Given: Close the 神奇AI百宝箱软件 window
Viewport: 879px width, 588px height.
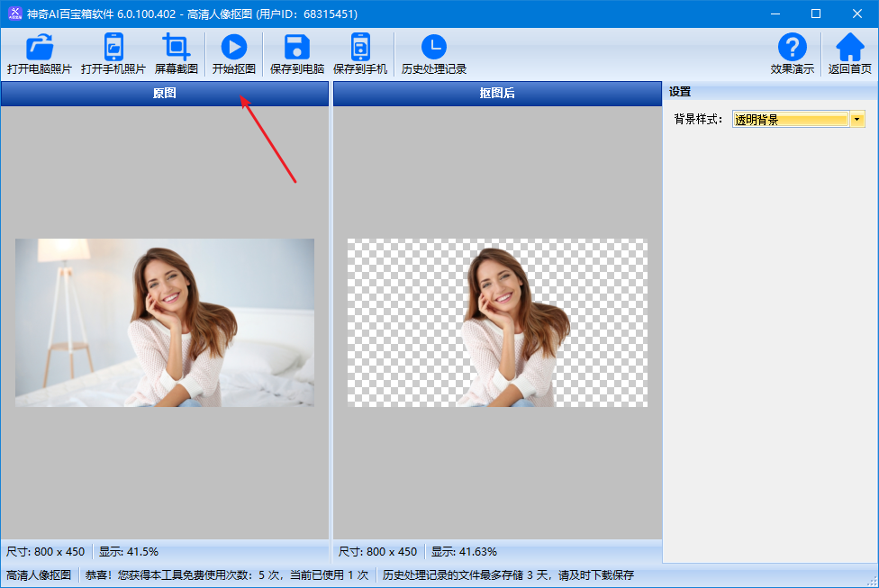Looking at the screenshot, I should pyautogui.click(x=857, y=14).
